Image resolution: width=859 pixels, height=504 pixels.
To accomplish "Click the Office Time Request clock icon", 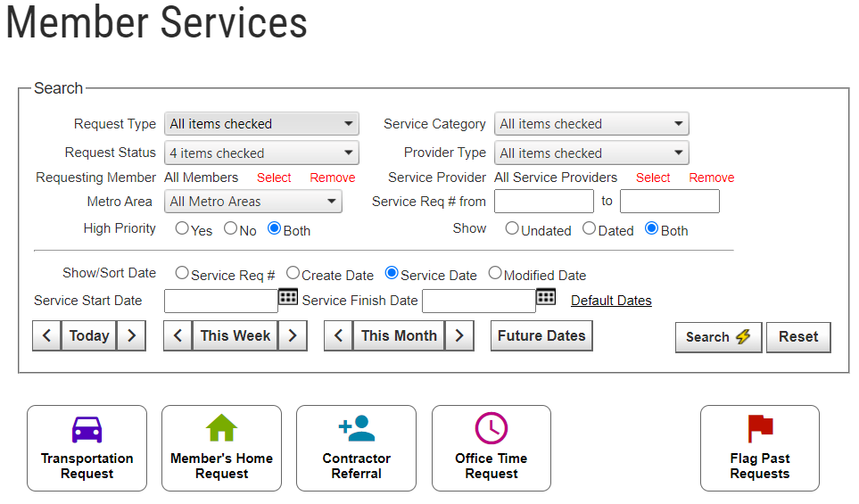I will [491, 428].
